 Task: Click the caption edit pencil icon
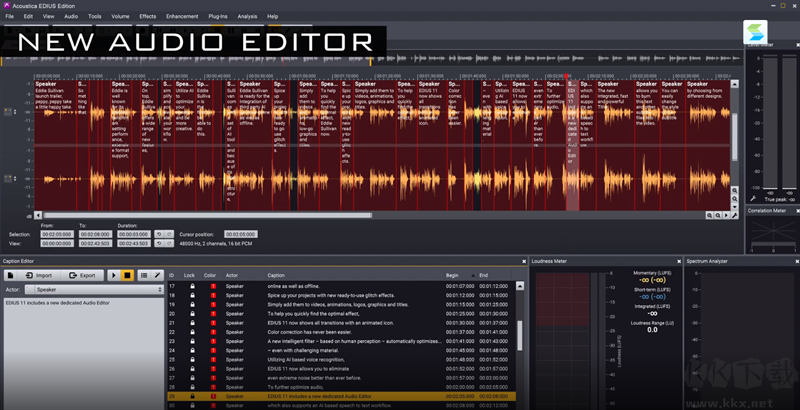pyautogui.click(x=157, y=275)
